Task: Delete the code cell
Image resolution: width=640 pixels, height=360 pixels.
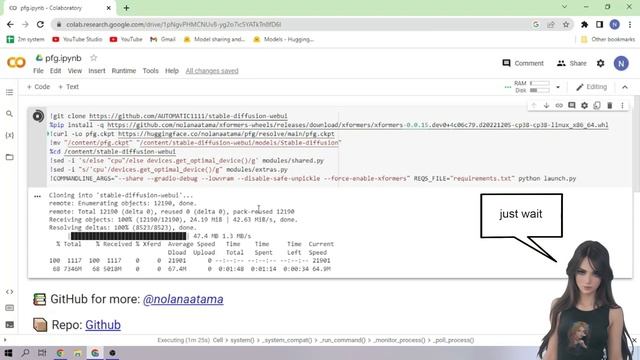Action: 609,105
